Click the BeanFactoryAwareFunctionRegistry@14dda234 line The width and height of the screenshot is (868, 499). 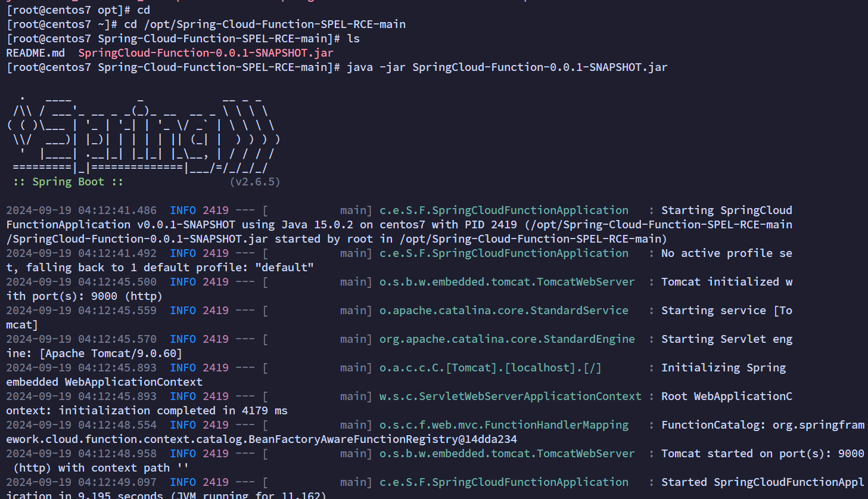[x=262, y=439]
